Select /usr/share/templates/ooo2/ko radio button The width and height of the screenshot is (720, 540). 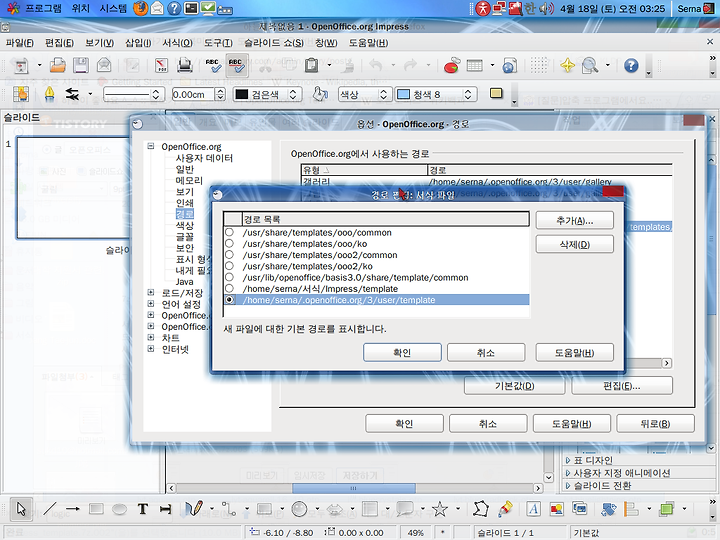tap(229, 266)
